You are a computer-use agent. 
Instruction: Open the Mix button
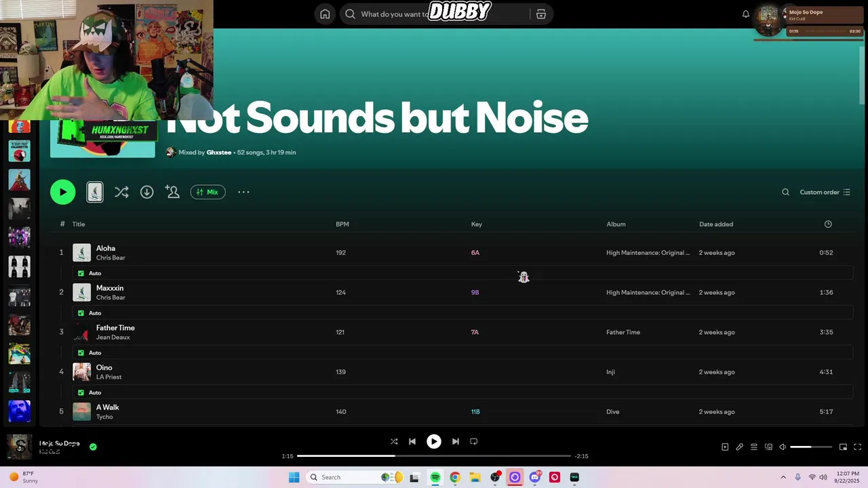[x=208, y=192]
